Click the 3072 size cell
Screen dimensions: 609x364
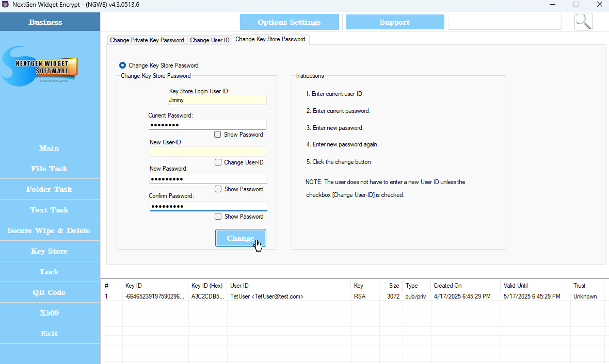click(x=391, y=296)
